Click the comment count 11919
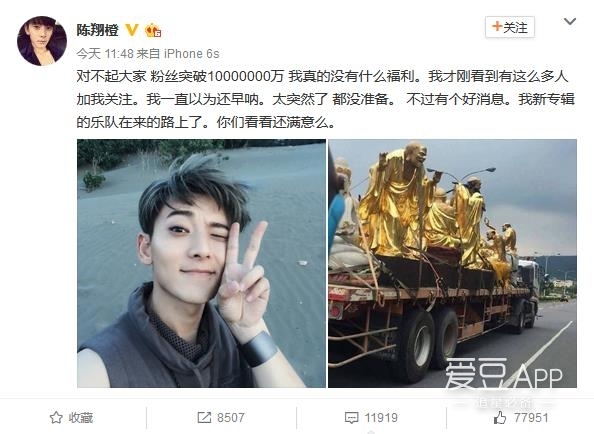Screen dimensions: 594x434 click(381, 418)
